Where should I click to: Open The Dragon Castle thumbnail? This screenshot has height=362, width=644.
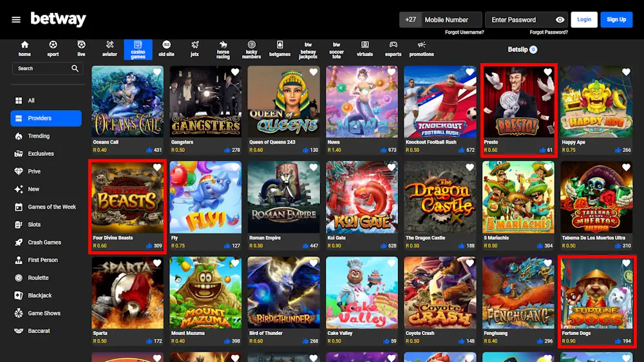(x=440, y=197)
